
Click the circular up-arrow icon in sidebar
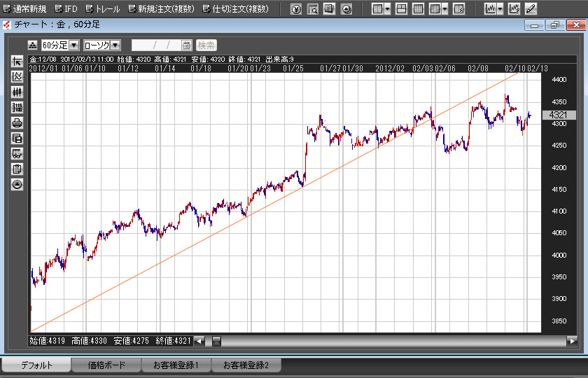17,185
